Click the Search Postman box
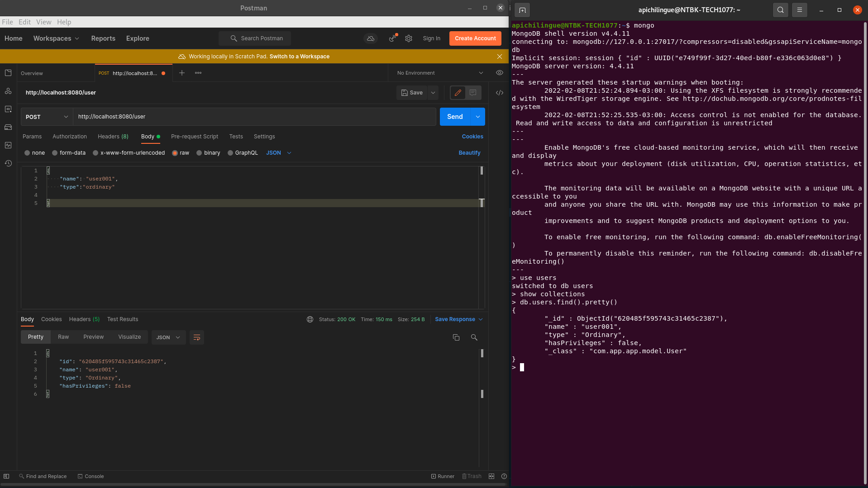 pos(255,38)
